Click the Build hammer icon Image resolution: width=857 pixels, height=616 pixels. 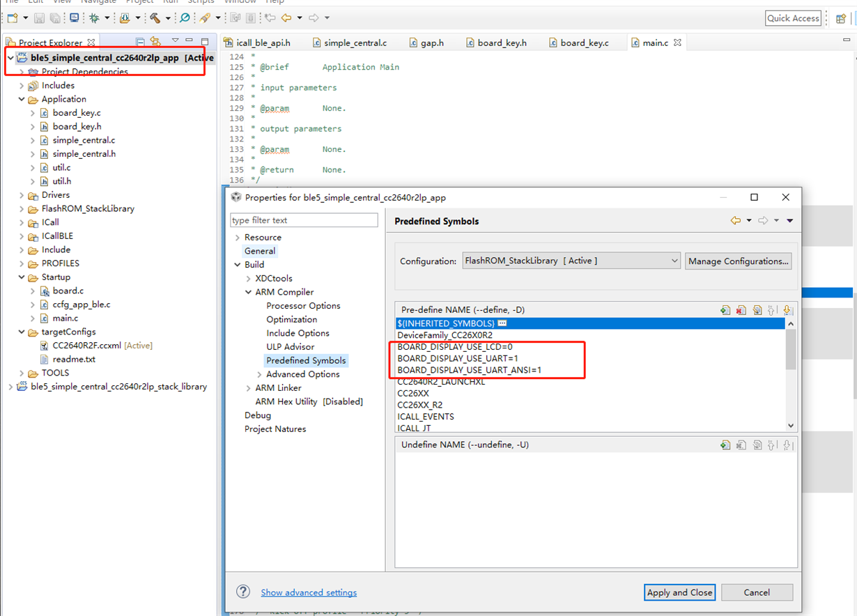(x=155, y=18)
